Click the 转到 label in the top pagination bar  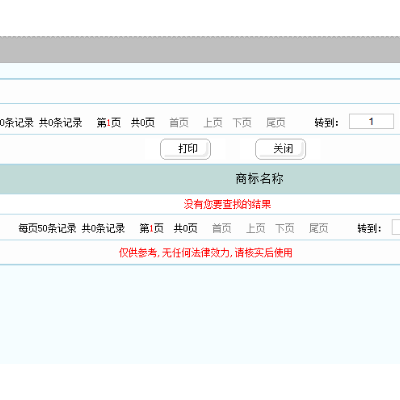tap(327, 123)
